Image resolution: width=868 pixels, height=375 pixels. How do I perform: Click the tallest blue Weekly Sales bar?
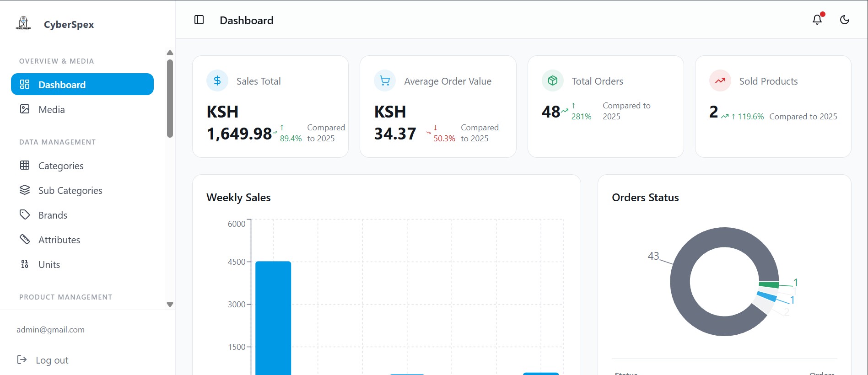pyautogui.click(x=273, y=318)
